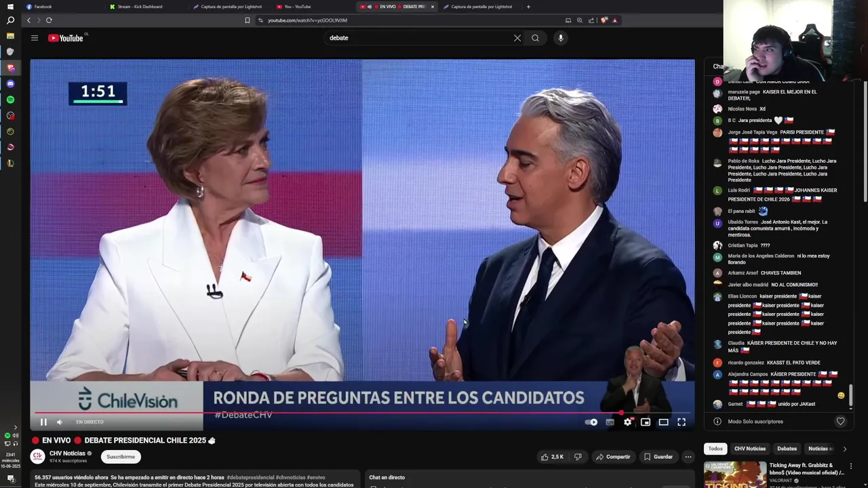Open Spotify from the taskbar
This screenshot has height=488, width=868.
click(10, 100)
